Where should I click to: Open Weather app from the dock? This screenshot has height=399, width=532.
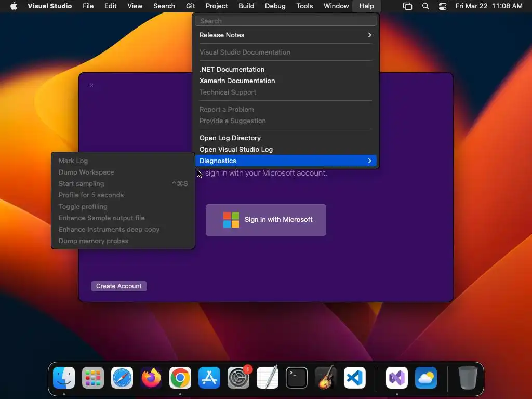click(426, 378)
